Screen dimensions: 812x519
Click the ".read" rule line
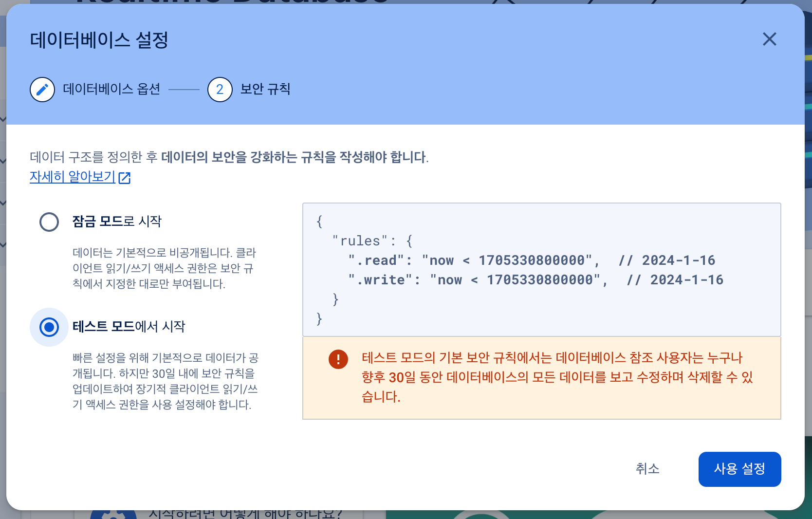point(532,260)
